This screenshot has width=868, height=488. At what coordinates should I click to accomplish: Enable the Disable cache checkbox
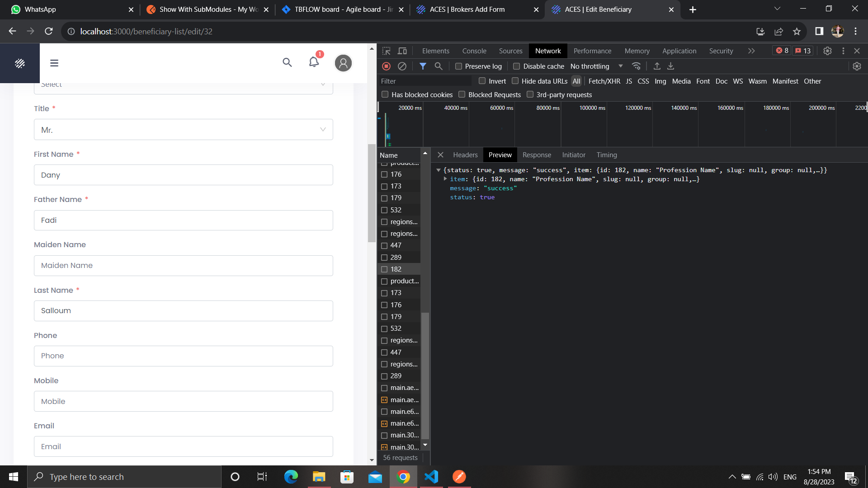coord(516,66)
